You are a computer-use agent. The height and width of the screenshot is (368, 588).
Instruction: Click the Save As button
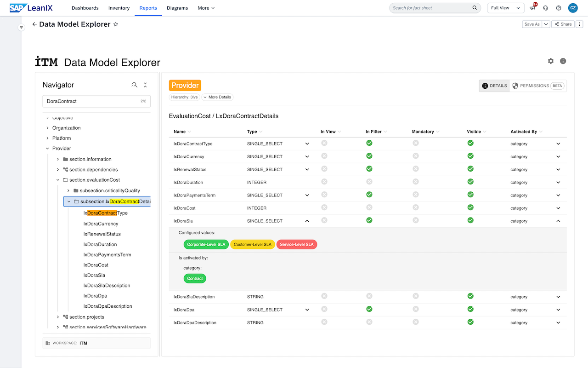(532, 24)
